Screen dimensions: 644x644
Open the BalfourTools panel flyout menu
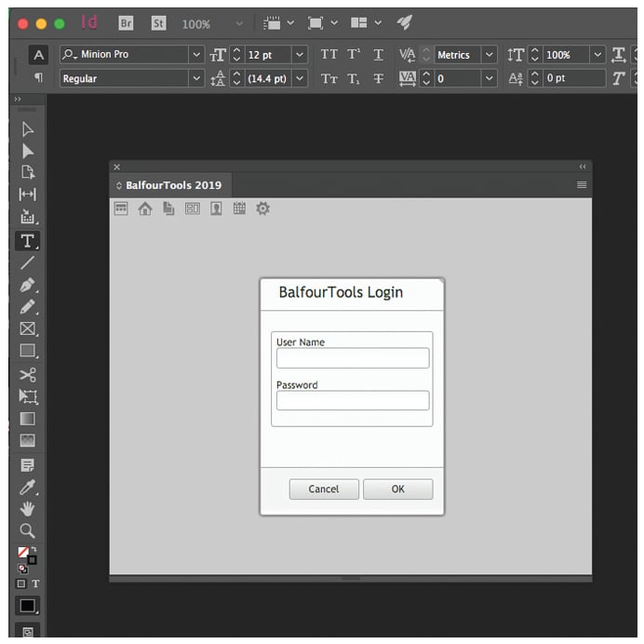coord(582,185)
